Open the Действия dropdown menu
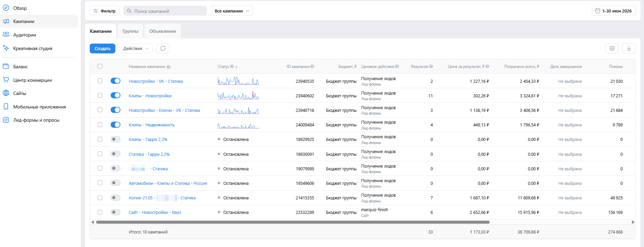 coord(136,48)
